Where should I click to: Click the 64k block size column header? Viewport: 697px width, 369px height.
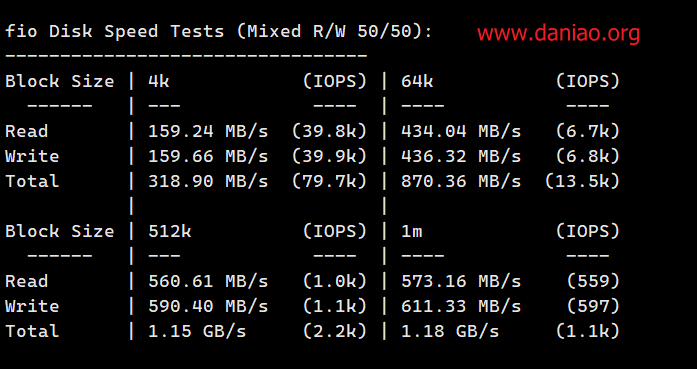[x=417, y=81]
